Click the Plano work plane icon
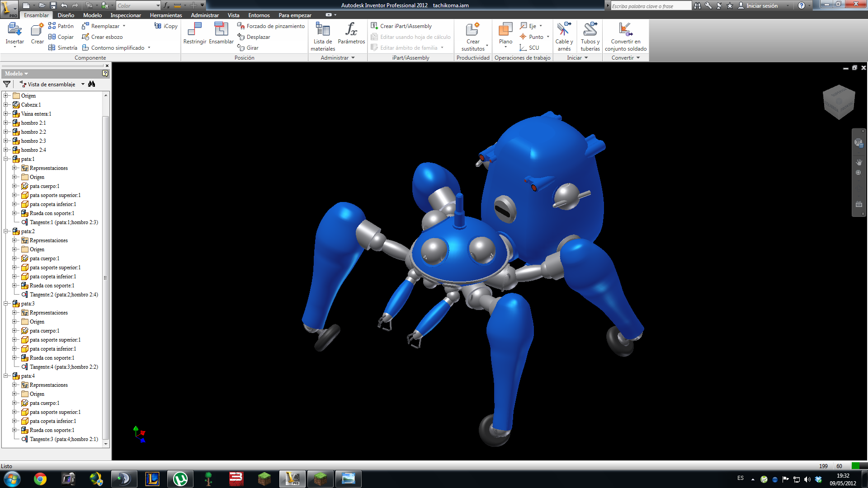The image size is (868, 488). point(505,30)
